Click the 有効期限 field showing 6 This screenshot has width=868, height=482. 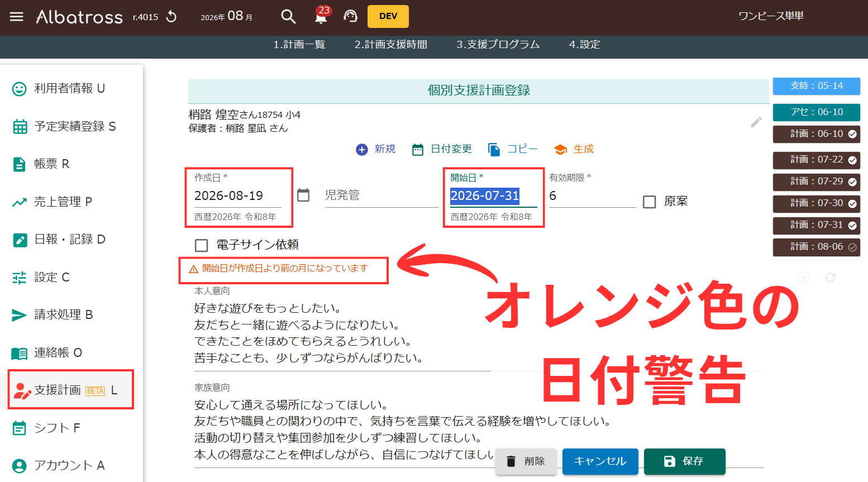(592, 196)
